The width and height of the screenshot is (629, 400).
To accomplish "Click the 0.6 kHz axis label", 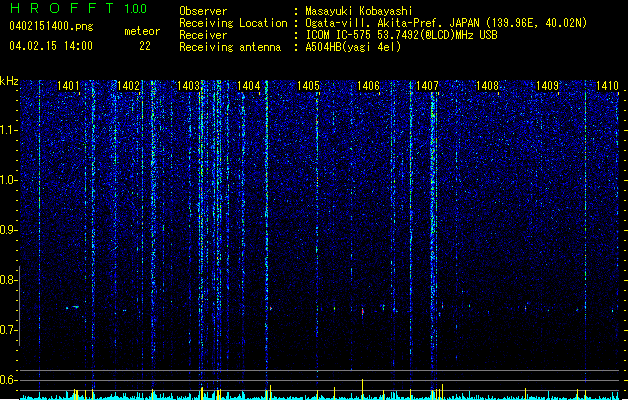I will (9, 380).
